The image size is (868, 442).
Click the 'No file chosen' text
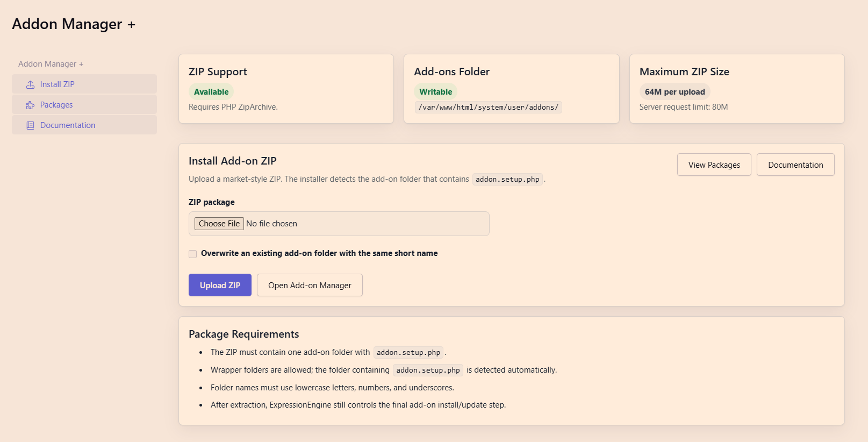pos(271,224)
